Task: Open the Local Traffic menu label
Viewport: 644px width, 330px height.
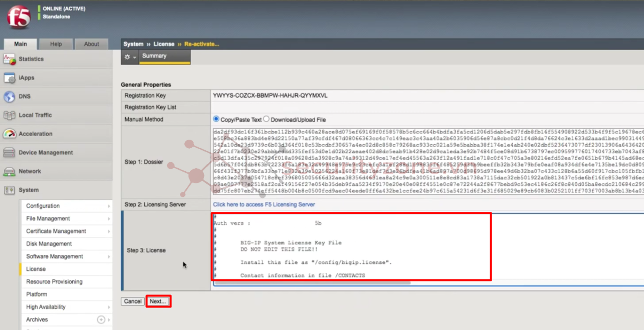Action: pos(35,115)
